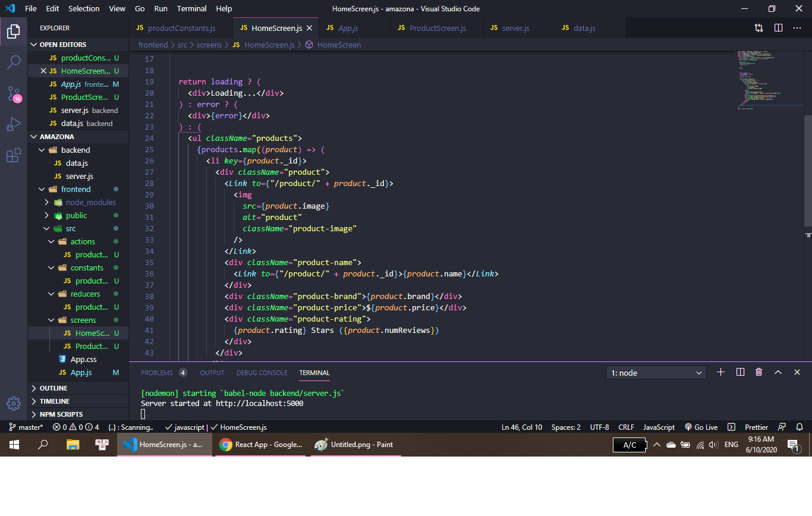Switch to Untitled.png Paint window
812x516 pixels.
pos(355,445)
